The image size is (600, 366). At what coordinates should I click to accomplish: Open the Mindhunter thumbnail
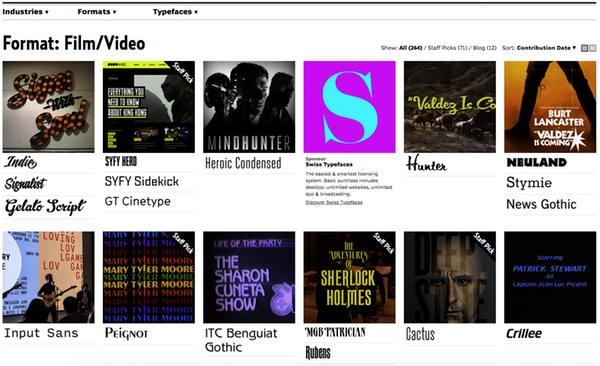pyautogui.click(x=249, y=107)
